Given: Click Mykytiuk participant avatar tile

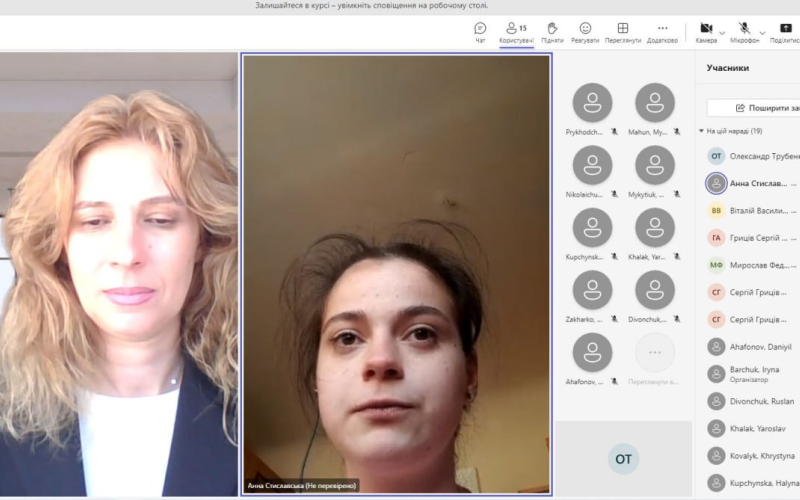Looking at the screenshot, I should pos(655,165).
